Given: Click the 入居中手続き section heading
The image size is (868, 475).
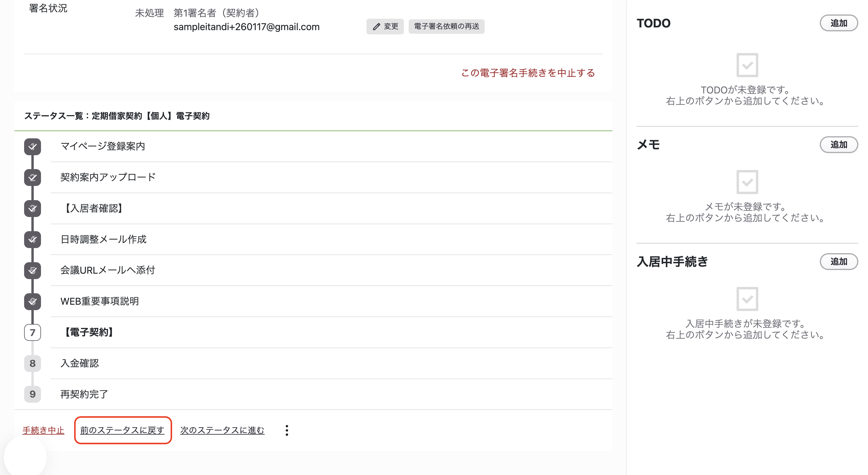Looking at the screenshot, I should pyautogui.click(x=672, y=262).
